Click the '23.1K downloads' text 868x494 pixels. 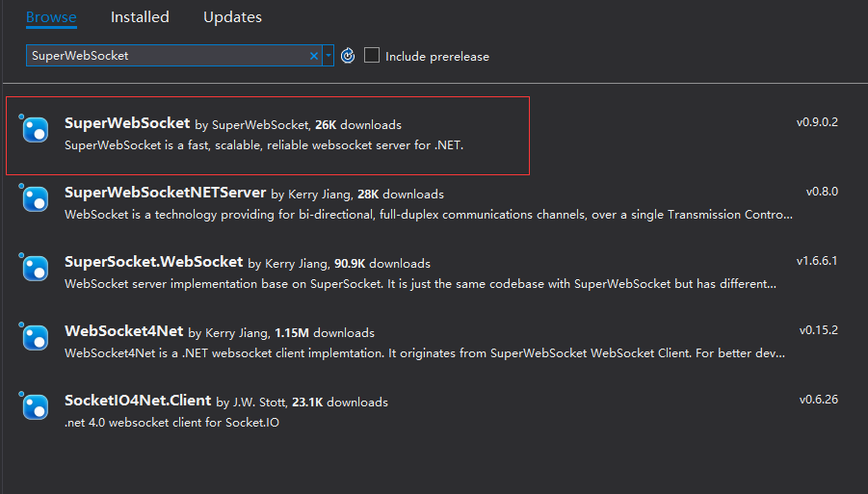[340, 403]
